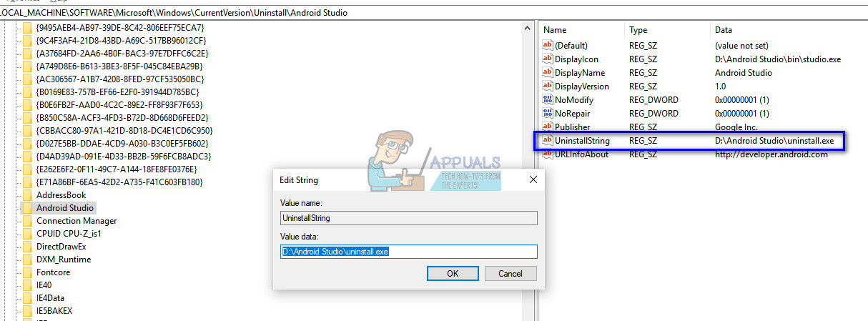Select the IE40 key
The image size is (868, 321).
46,285
